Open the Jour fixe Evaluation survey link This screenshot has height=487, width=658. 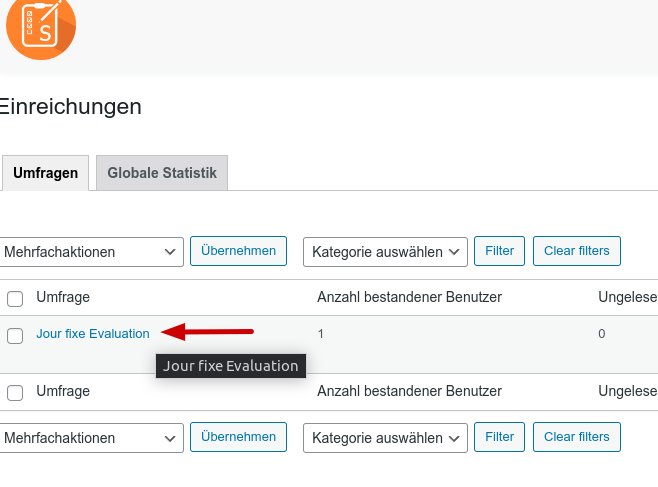tap(93, 334)
